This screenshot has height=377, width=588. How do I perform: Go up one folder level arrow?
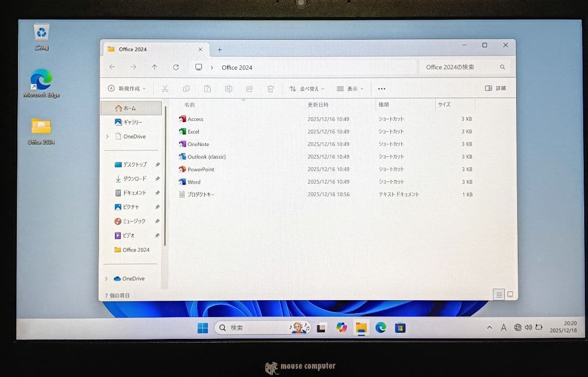[155, 67]
